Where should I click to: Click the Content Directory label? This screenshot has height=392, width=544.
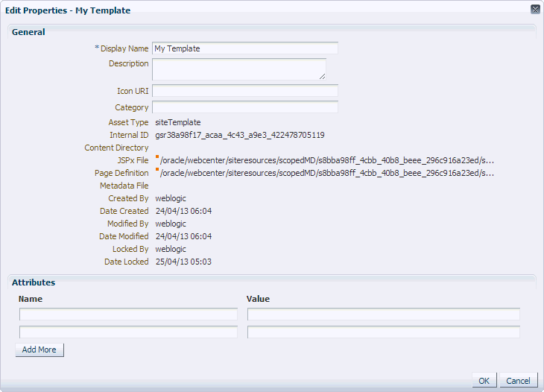tap(116, 148)
